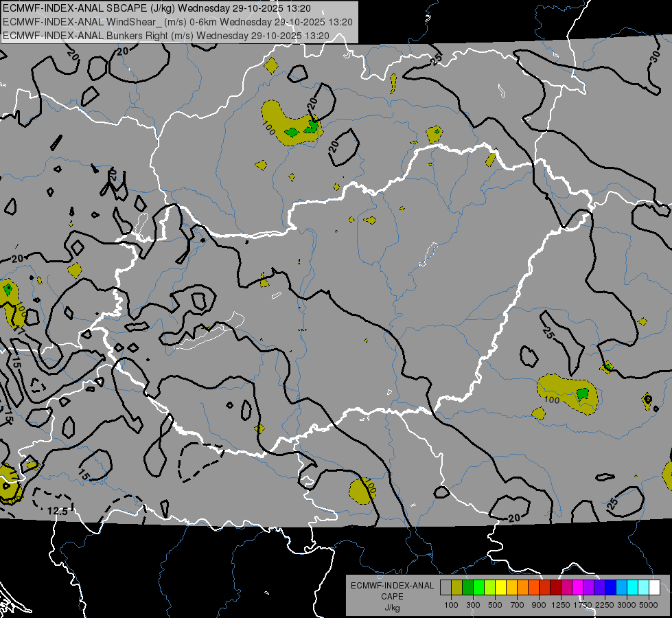Click the 12.5 dashed contour label
Viewport: 672px width, 618px height.
(58, 511)
